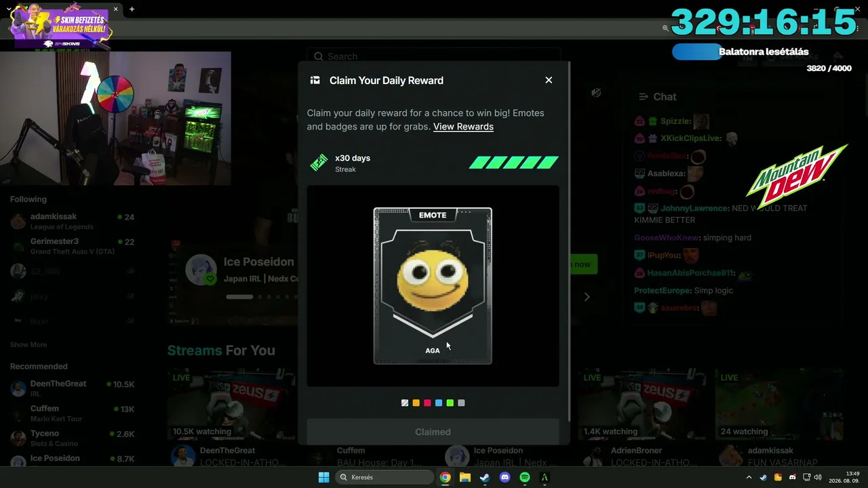
Task: Open the volume control in system tray
Action: (817, 477)
